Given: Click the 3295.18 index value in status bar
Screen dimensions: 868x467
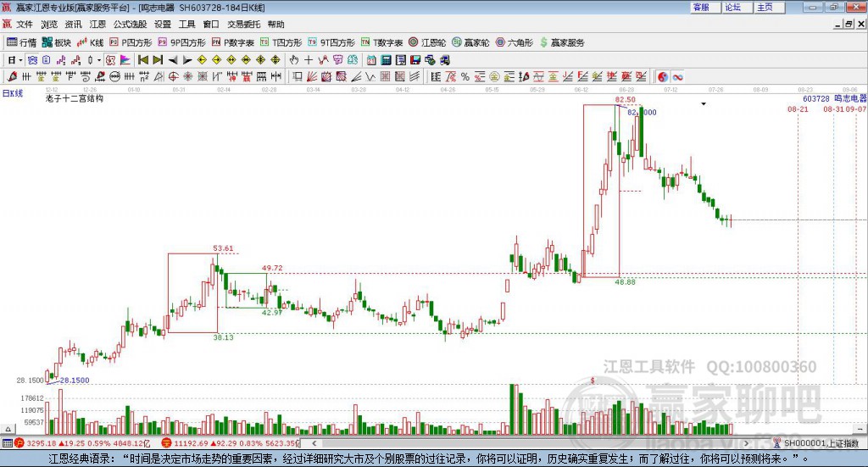Looking at the screenshot, I should (x=40, y=443).
